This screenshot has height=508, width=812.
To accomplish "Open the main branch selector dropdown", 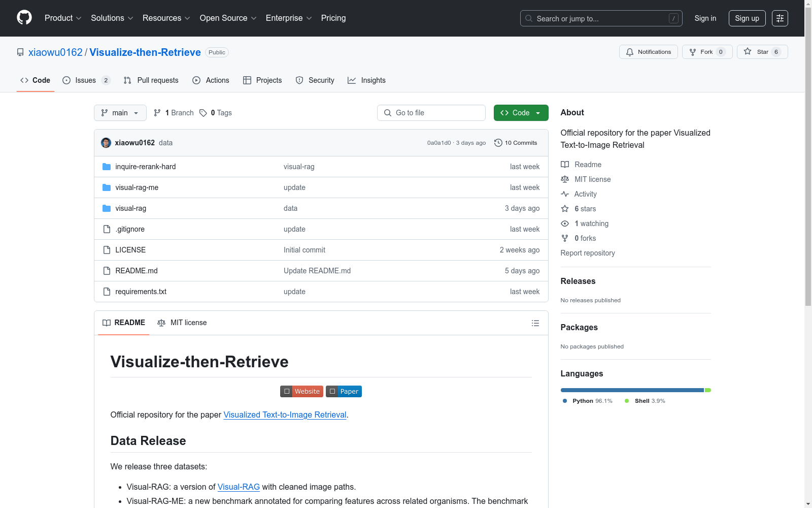I will [120, 113].
